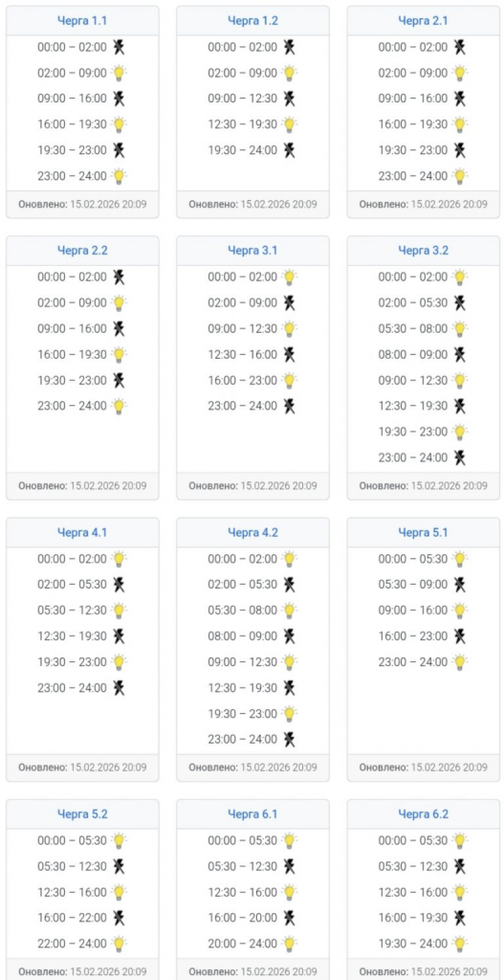Screen dimensions: 504x980
Task: Open the Черга 1.1 heading link
Action: (x=82, y=21)
